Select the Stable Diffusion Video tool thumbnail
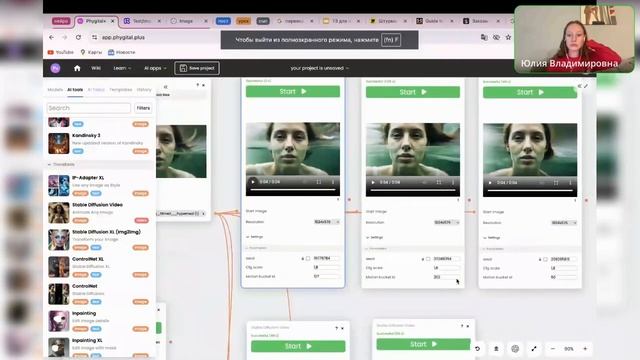640x360 pixels. [59, 213]
